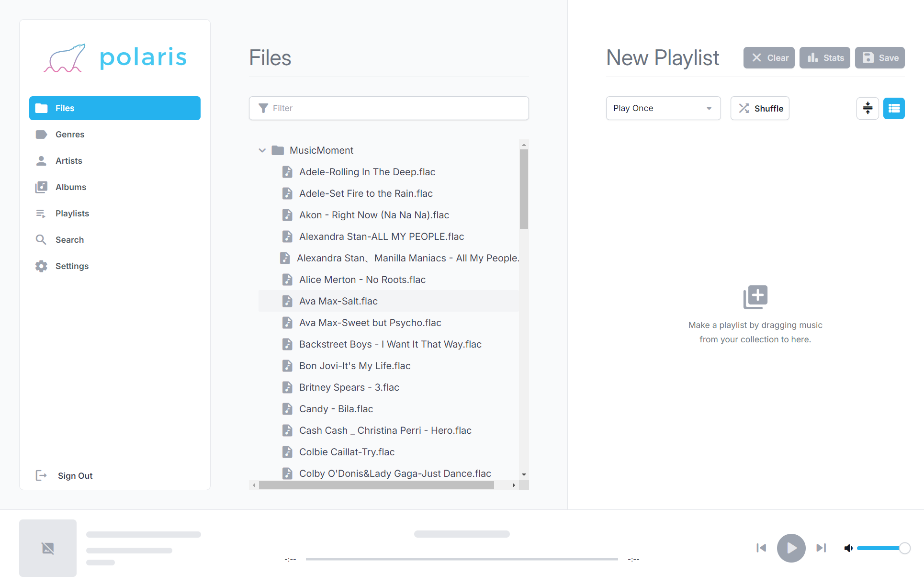Click the scroll-down arrow in file list
The height and width of the screenshot is (586, 924).
tap(524, 474)
